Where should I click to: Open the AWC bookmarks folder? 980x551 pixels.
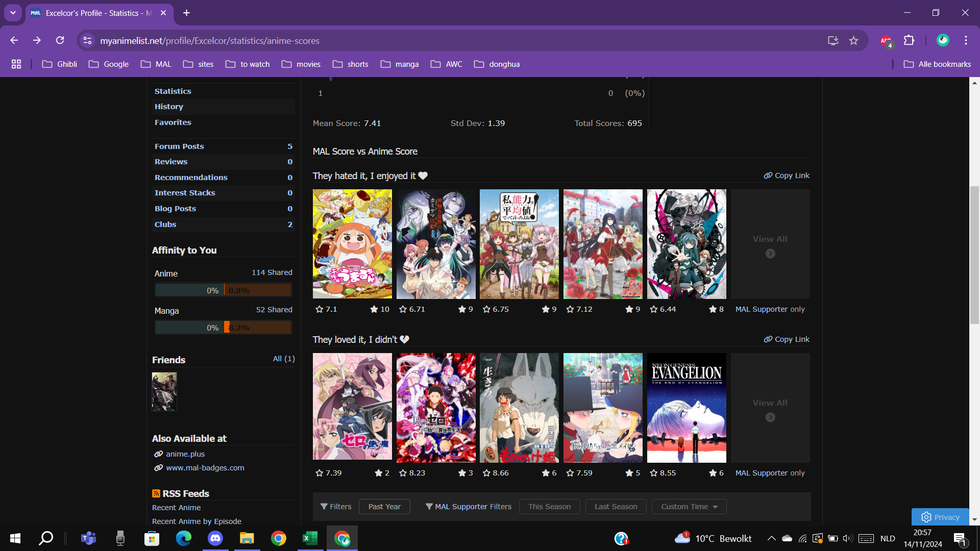click(x=447, y=64)
